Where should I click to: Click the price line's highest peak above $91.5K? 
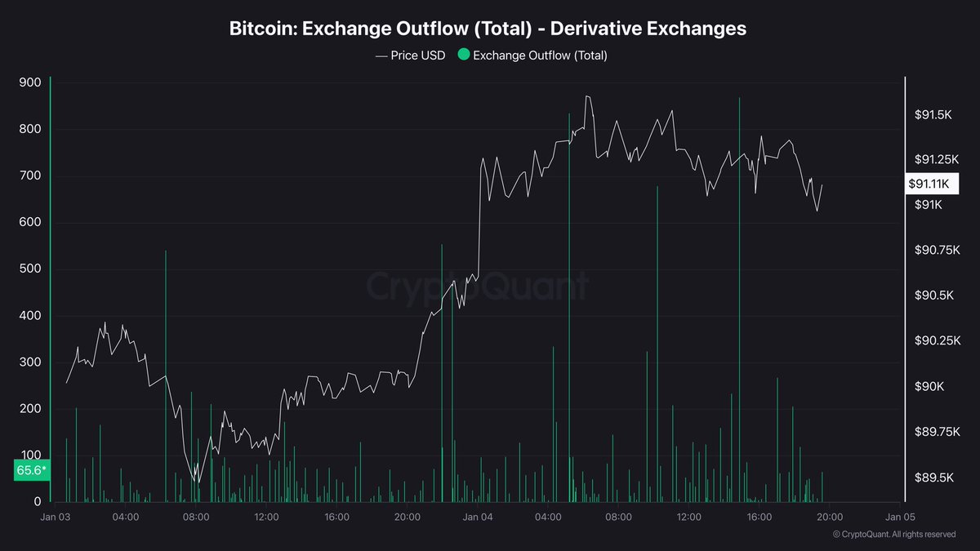587,96
